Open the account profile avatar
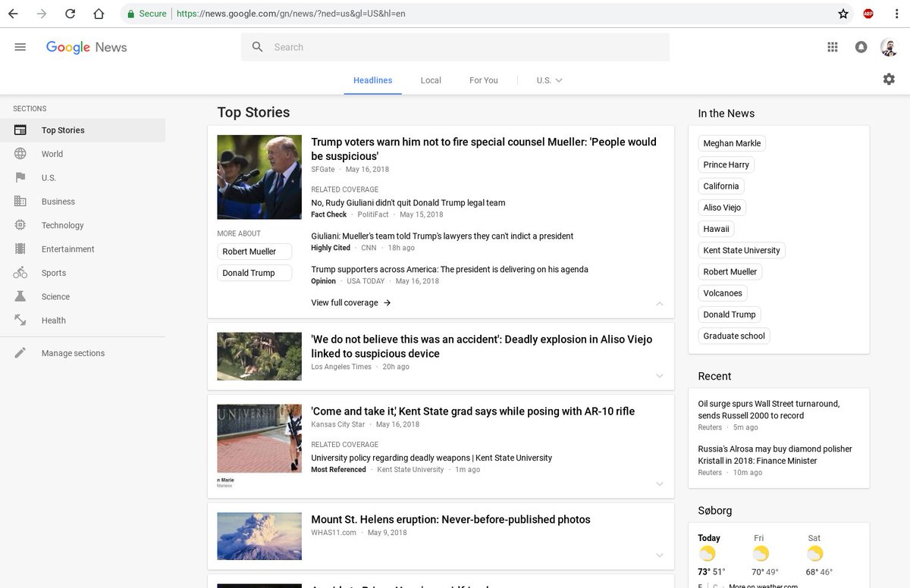Image resolution: width=910 pixels, height=588 pixels. tap(889, 47)
